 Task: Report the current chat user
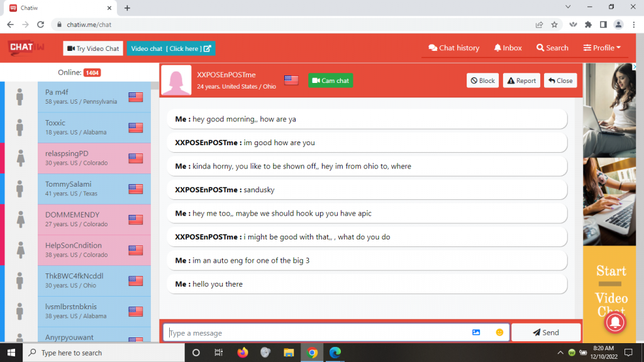[x=521, y=80]
